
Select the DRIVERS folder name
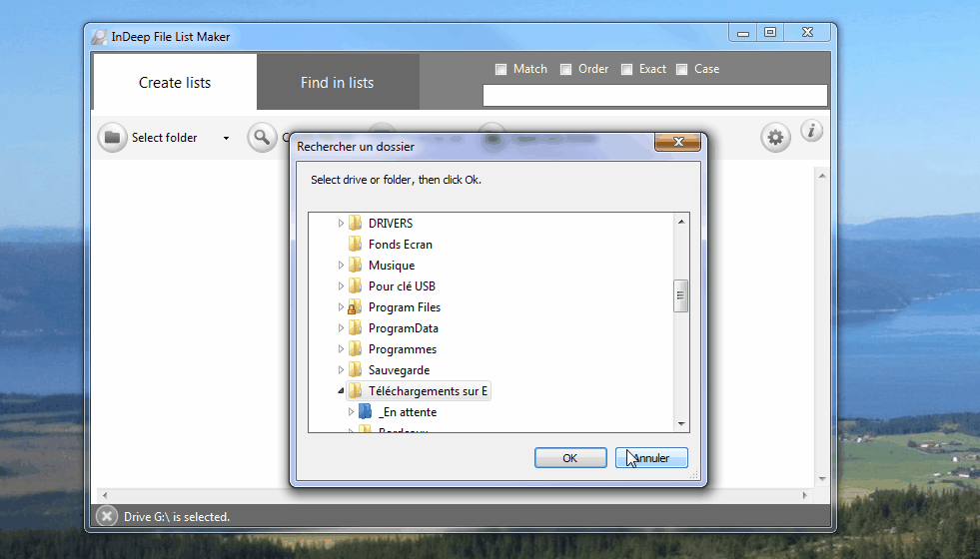click(x=391, y=223)
